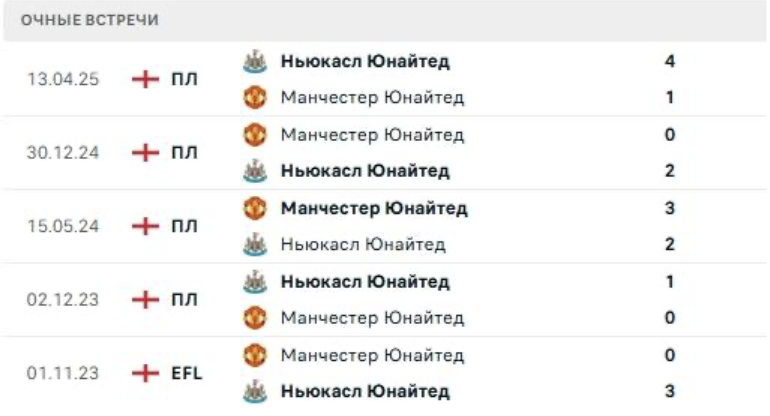Open ПЛ league label for 30.12.24

pyautogui.click(x=184, y=153)
